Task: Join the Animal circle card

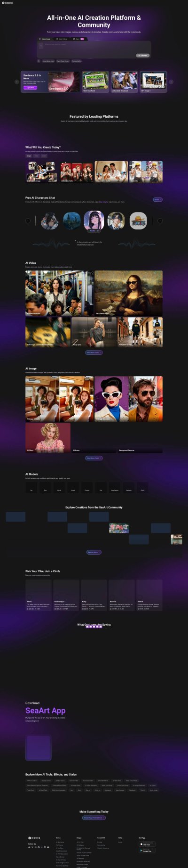Action: (149, 595)
